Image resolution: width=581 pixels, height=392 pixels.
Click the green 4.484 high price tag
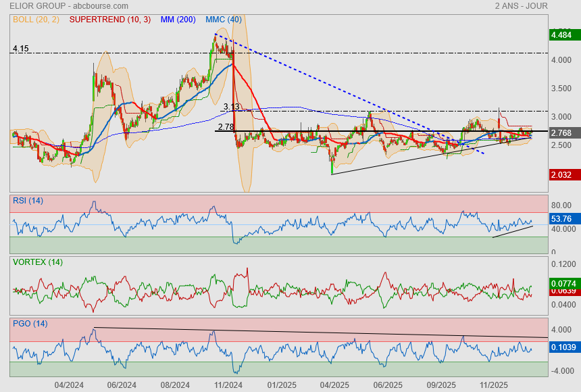561,35
